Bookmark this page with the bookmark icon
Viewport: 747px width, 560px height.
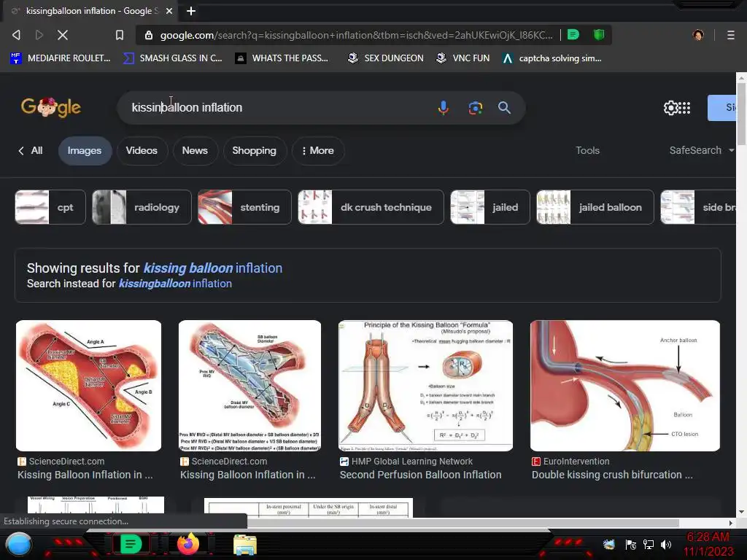click(120, 35)
